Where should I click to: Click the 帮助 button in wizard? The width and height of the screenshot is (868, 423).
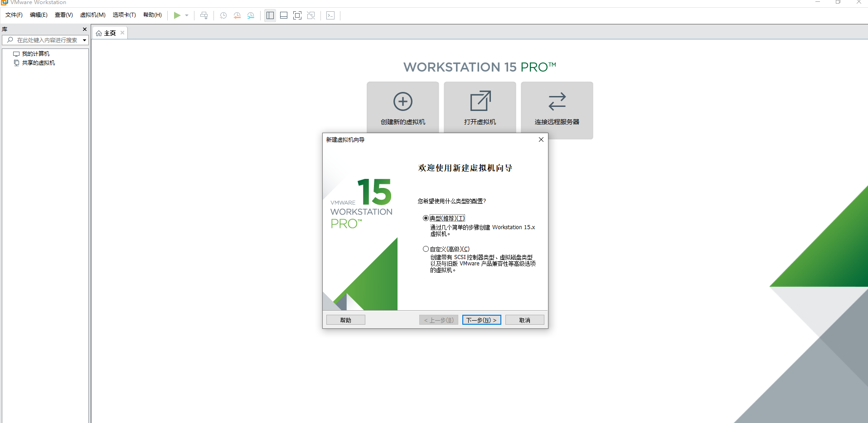[345, 320]
